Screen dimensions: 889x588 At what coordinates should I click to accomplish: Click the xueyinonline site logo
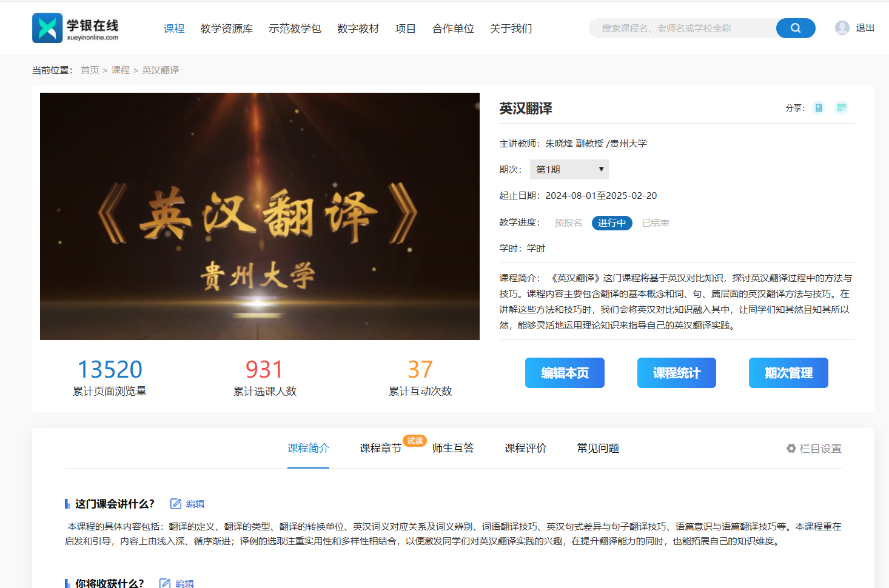click(x=75, y=28)
